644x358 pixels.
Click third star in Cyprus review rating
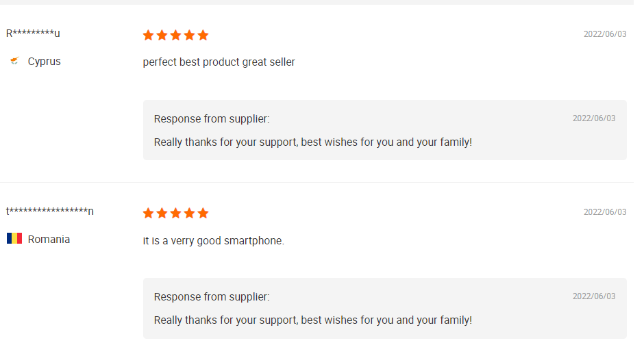pos(175,35)
